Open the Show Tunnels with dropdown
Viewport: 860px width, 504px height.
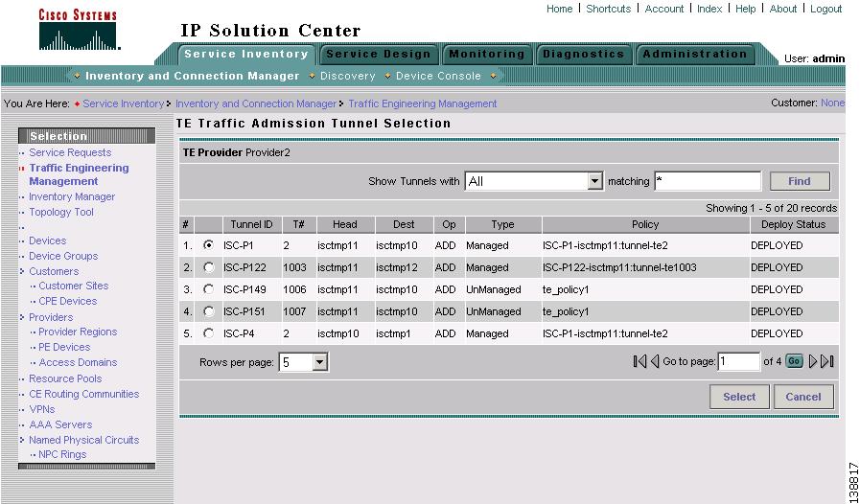pos(534,181)
